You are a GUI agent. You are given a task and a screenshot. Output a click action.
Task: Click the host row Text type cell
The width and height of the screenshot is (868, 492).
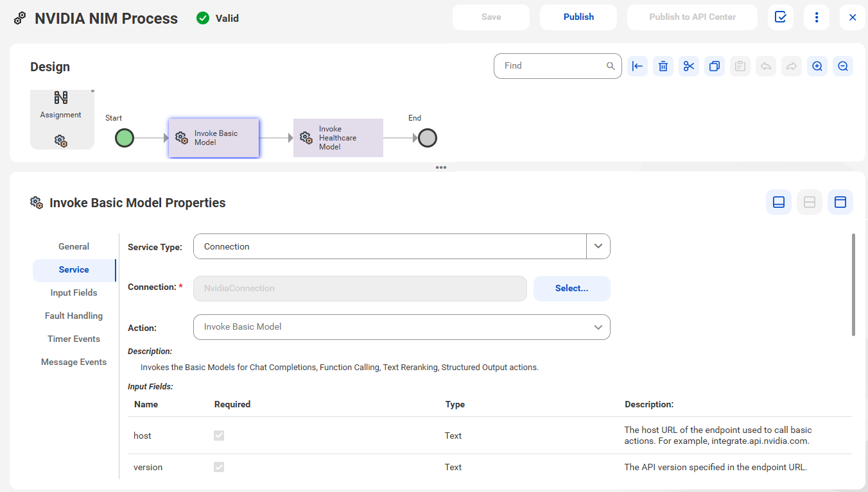tap(453, 436)
